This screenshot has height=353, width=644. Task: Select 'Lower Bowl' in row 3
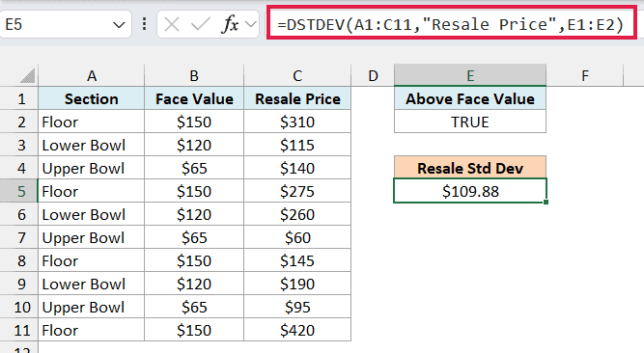(92, 145)
